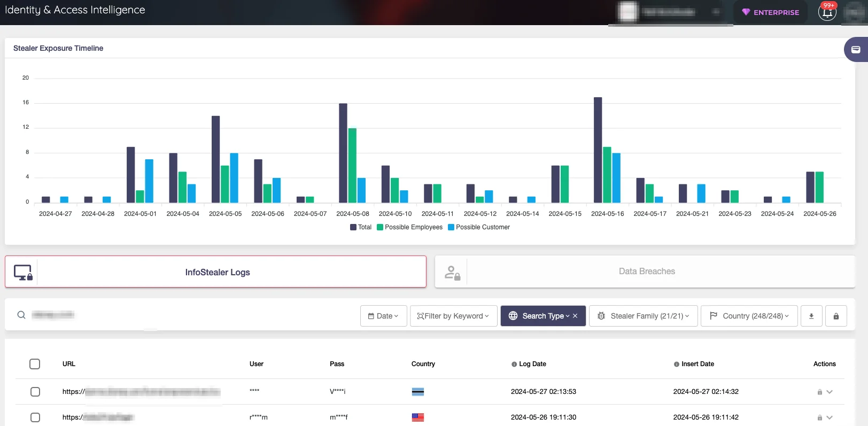Click the Identity & Access Intelligence heading
Screen dimensions: 868x426
point(75,10)
